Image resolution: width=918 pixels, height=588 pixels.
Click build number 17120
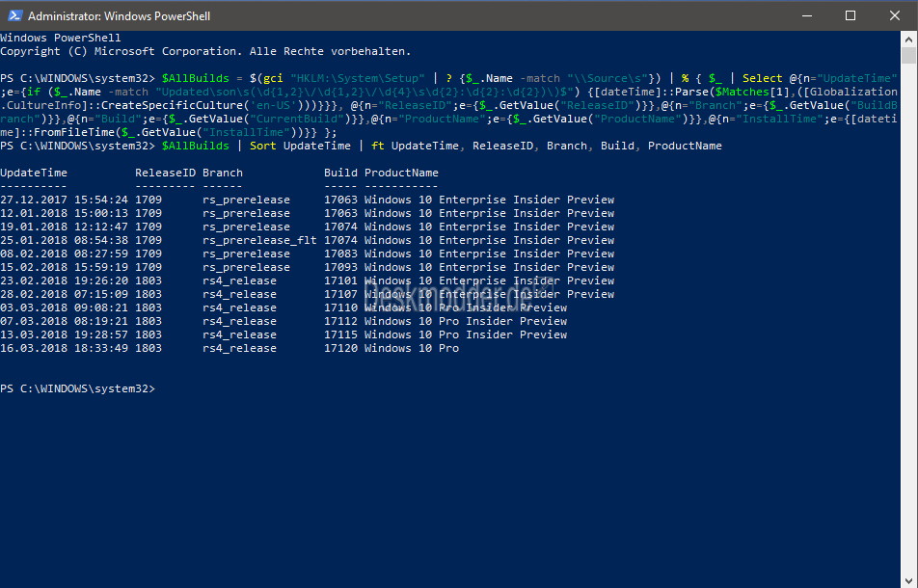(340, 348)
